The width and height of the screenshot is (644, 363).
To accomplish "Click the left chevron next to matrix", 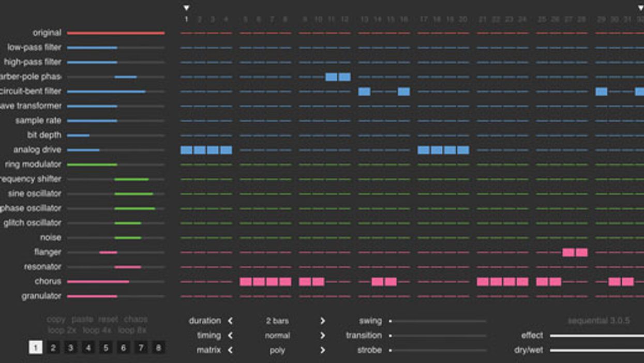I will (231, 350).
